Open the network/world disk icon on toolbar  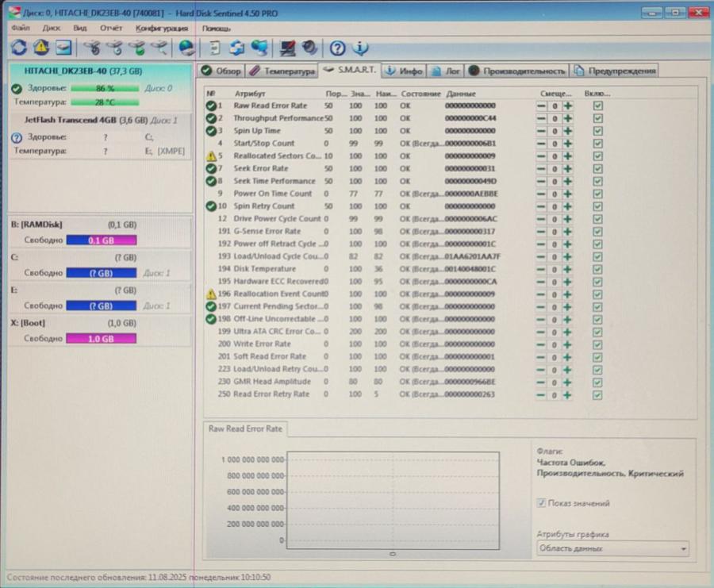point(184,48)
